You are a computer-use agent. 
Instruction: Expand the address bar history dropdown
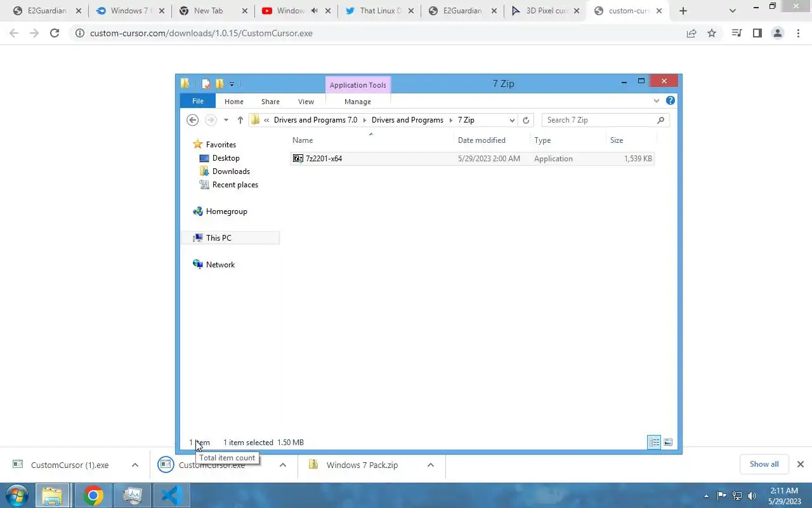(512, 120)
